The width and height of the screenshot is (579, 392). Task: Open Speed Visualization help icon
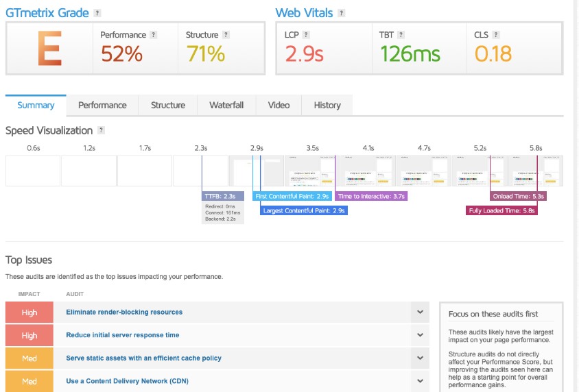coord(101,130)
